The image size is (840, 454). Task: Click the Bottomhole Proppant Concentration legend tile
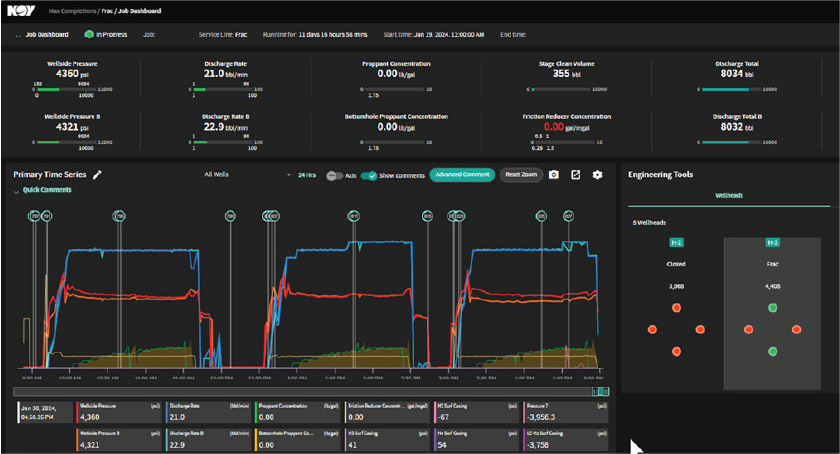click(x=297, y=440)
